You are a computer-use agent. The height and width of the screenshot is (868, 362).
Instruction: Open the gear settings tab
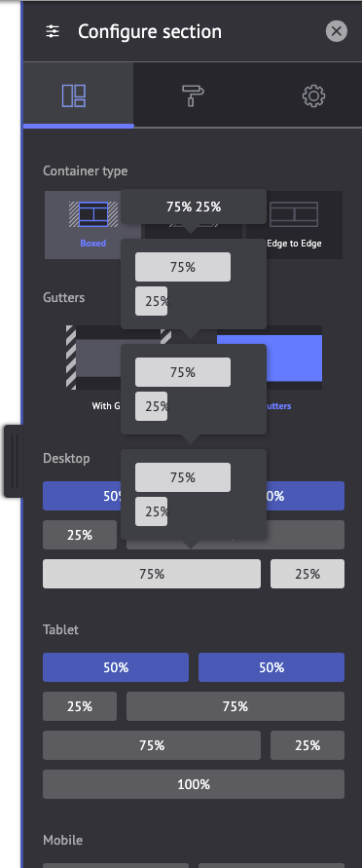313,95
